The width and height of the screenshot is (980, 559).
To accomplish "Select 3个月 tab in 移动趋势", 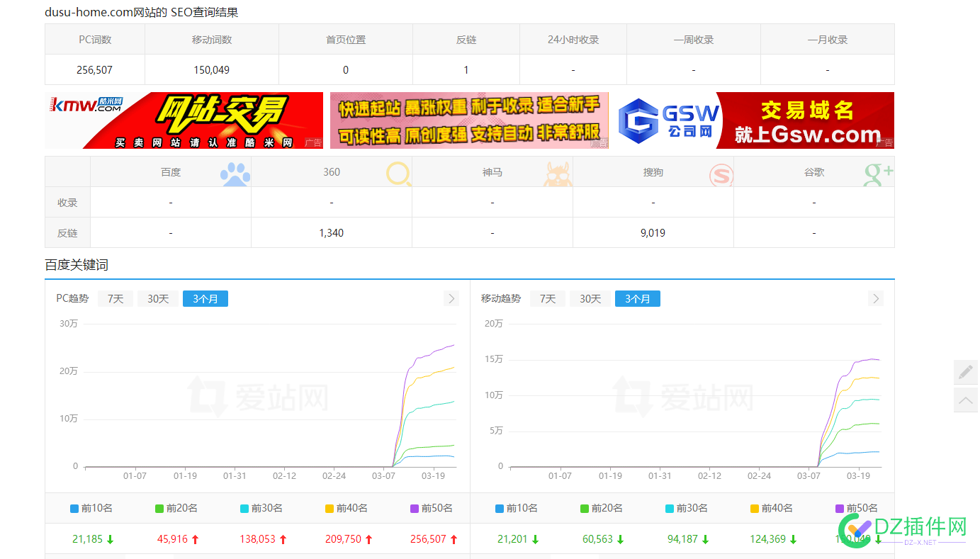I will 638,299.
